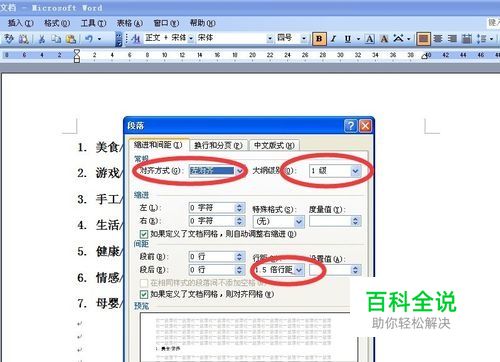
Task: Click the first-line indent marker on ruler
Action: (77, 52)
